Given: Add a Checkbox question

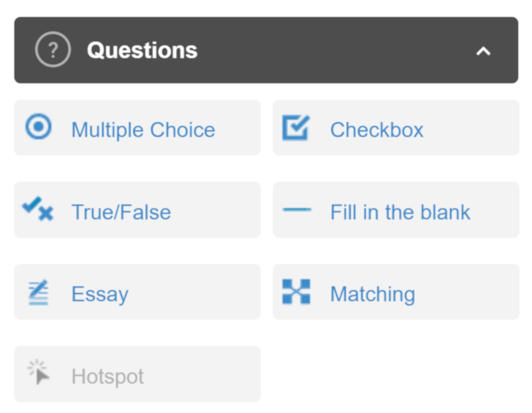Looking at the screenshot, I should coord(377,130).
